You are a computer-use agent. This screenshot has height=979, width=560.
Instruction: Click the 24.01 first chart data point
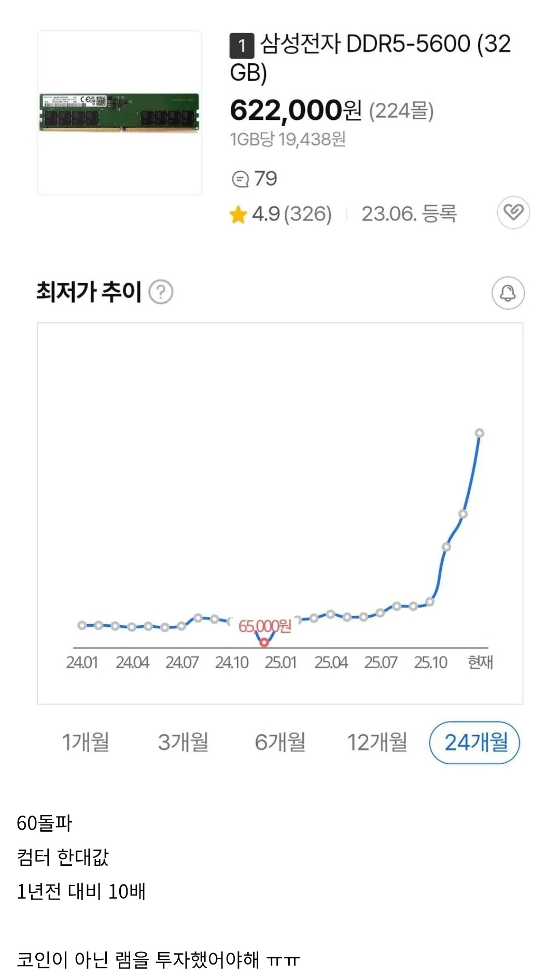82,625
